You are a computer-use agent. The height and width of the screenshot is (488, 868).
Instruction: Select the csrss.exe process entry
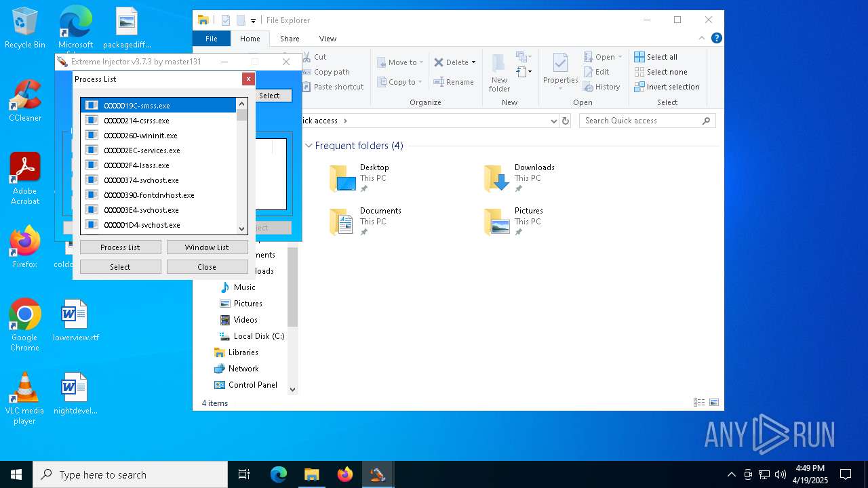159,121
